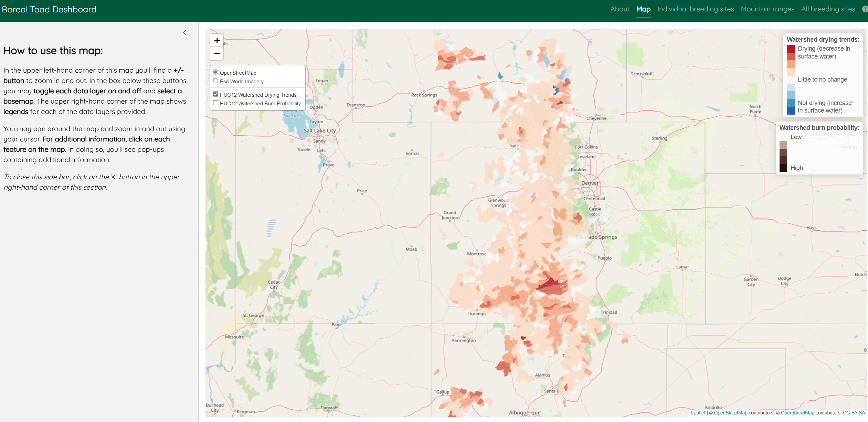Enable HUC12 Watershed Burn Probability layer
The height and width of the screenshot is (422, 868).
coord(216,103)
